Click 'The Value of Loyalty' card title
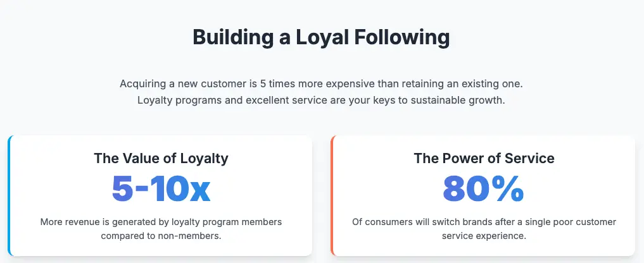This screenshot has width=644, height=263. (161, 159)
